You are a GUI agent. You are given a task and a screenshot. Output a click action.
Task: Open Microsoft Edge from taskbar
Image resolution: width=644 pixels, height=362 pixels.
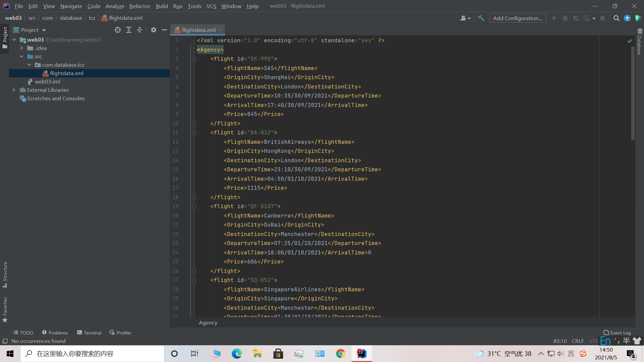coord(236,354)
